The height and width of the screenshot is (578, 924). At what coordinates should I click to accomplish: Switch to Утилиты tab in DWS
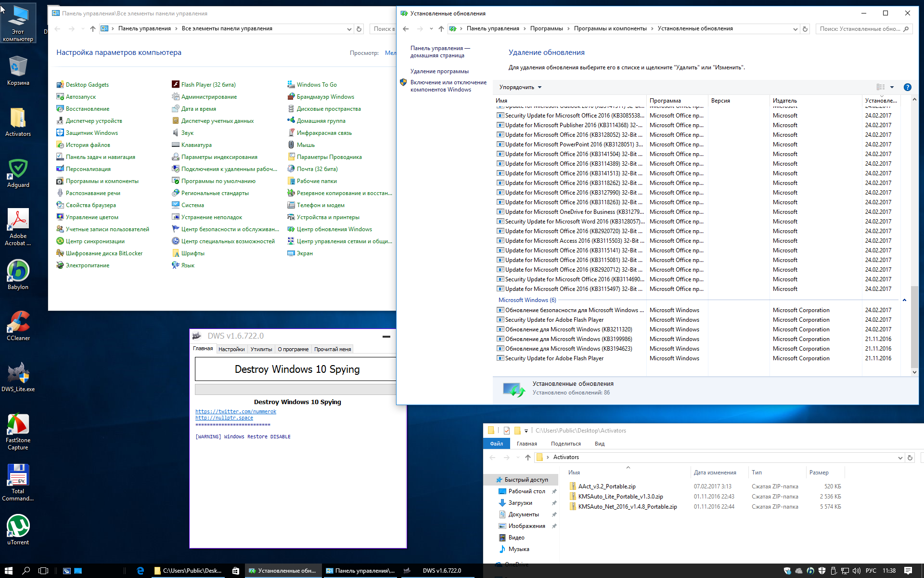[261, 349]
